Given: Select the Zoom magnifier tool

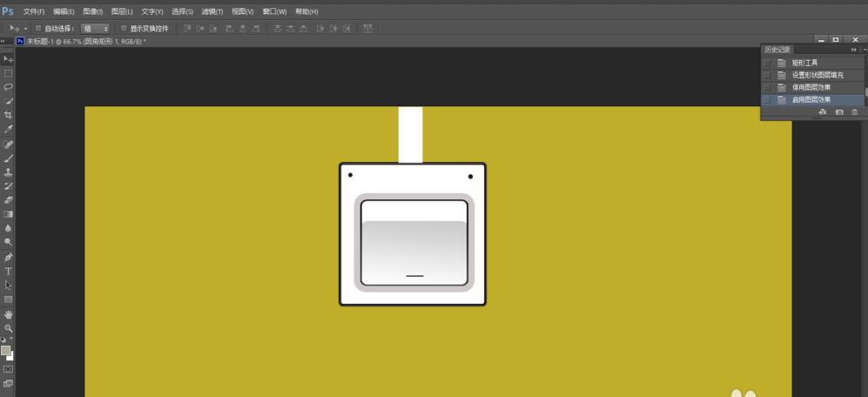Looking at the screenshot, I should (8, 327).
